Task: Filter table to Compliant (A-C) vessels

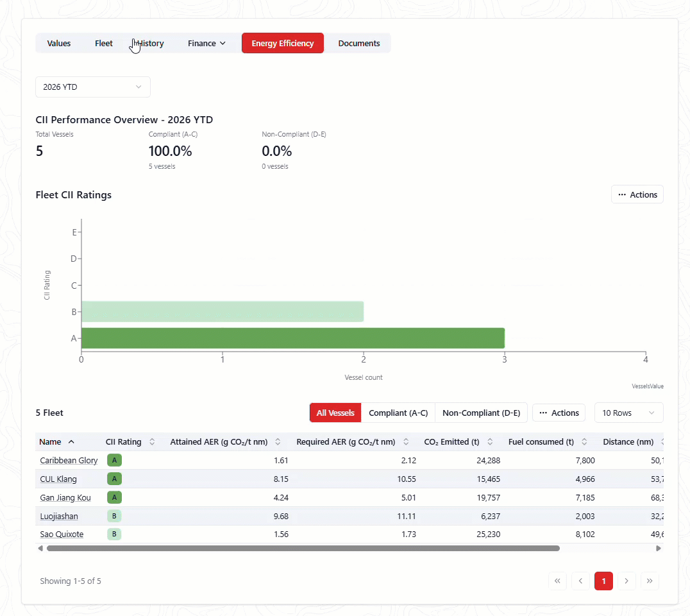Action: point(398,413)
